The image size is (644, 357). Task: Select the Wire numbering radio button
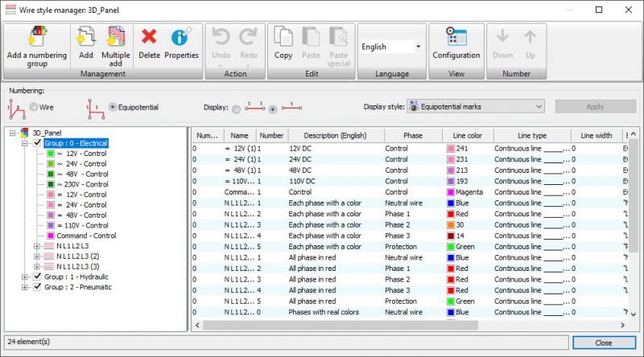pyautogui.click(x=34, y=106)
